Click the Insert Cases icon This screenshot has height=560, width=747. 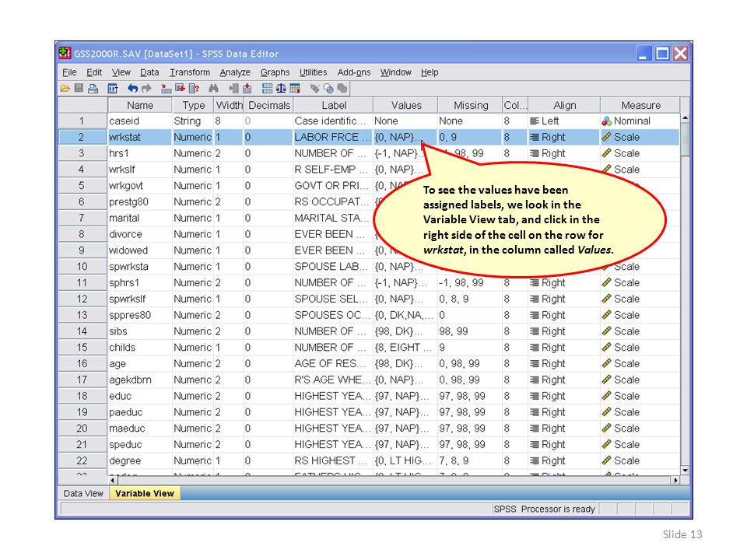233,88
